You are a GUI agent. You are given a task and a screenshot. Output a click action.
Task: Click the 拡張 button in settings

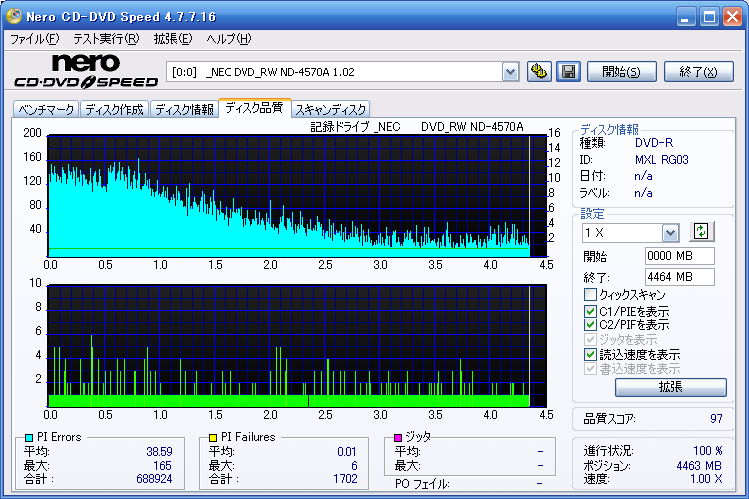point(671,387)
